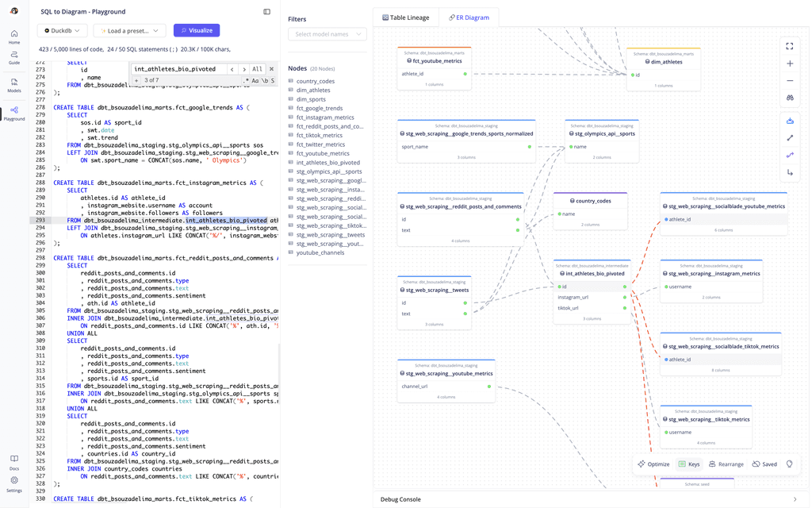Open the Models section from the sidebar
Screen dimensions: 812x508
coord(13,85)
